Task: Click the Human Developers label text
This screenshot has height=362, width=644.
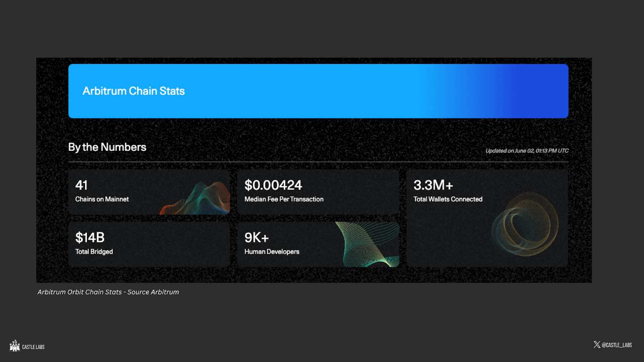Action: (x=272, y=252)
